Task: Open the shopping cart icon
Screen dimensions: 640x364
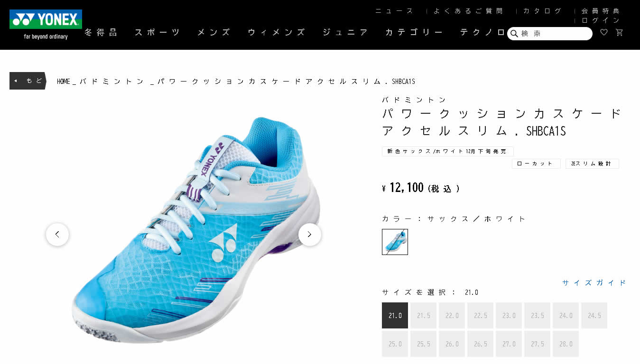Action: (619, 32)
